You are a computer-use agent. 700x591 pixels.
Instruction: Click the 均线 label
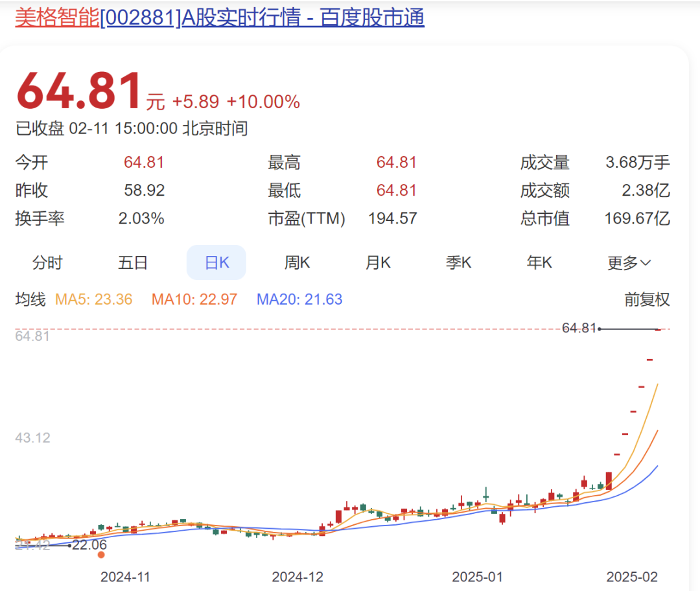pyautogui.click(x=30, y=299)
